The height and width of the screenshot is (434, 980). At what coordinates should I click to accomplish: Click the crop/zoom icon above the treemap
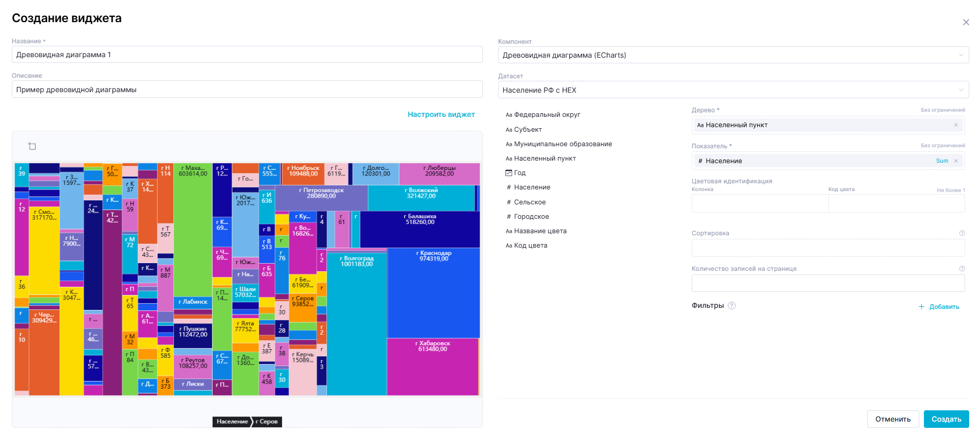click(x=32, y=146)
